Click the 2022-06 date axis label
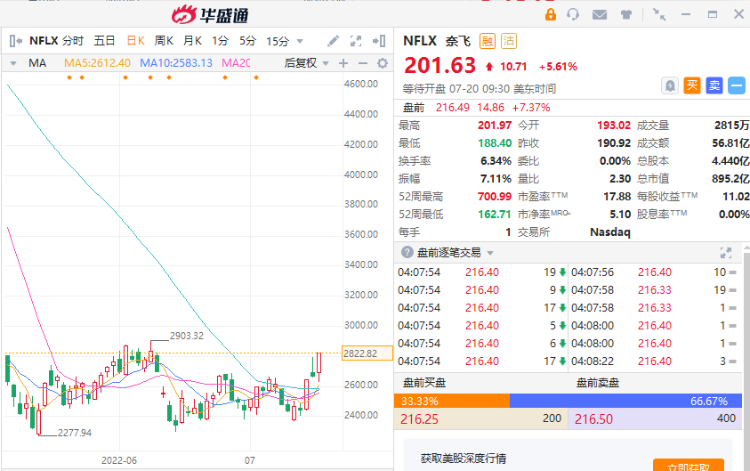Screen dimensions: 750x471 [119, 460]
